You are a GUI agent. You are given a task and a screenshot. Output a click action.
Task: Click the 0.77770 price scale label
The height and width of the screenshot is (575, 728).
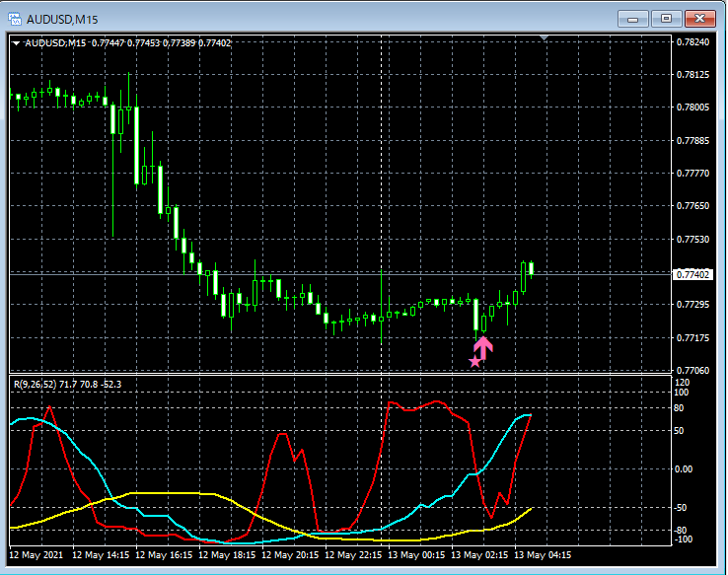[692, 174]
